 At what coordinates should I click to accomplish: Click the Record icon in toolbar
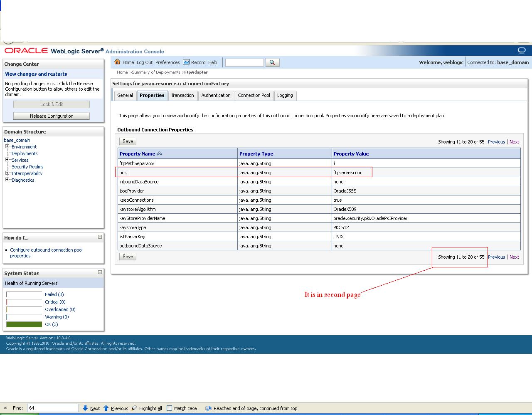[x=186, y=62]
